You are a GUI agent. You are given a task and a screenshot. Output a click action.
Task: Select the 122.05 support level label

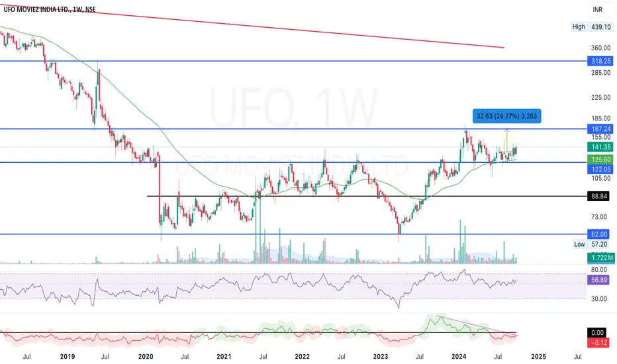[600, 169]
